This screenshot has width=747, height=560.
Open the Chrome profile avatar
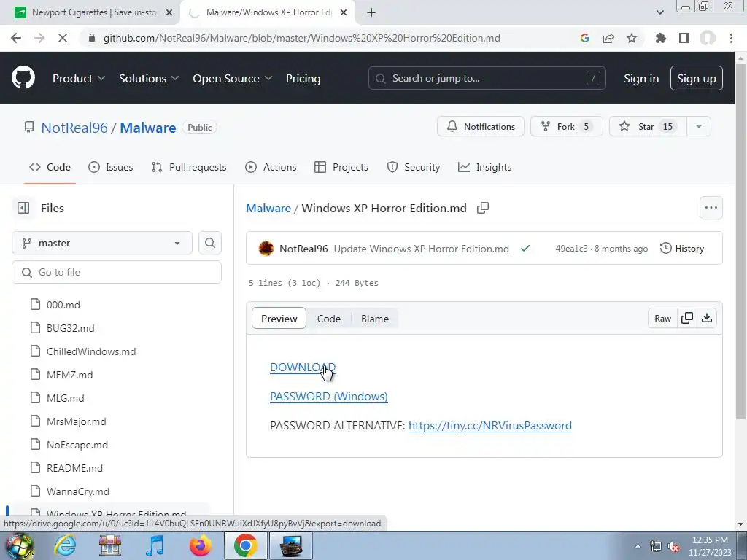click(x=708, y=38)
